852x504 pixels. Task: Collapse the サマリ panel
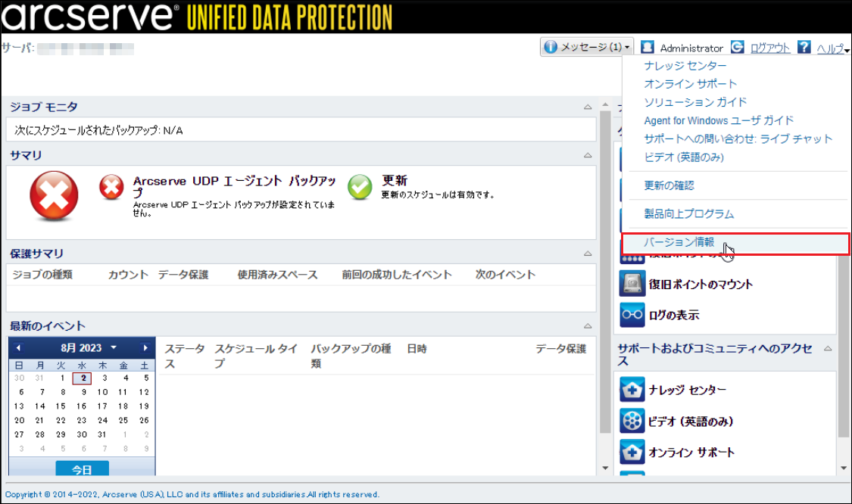pyautogui.click(x=588, y=155)
